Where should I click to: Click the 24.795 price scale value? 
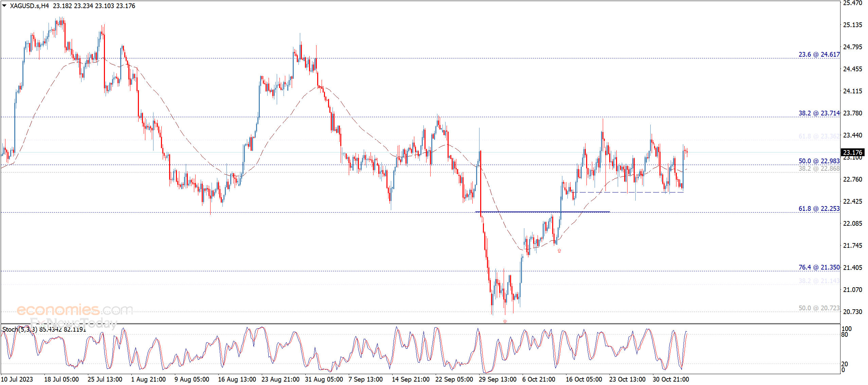pos(852,47)
